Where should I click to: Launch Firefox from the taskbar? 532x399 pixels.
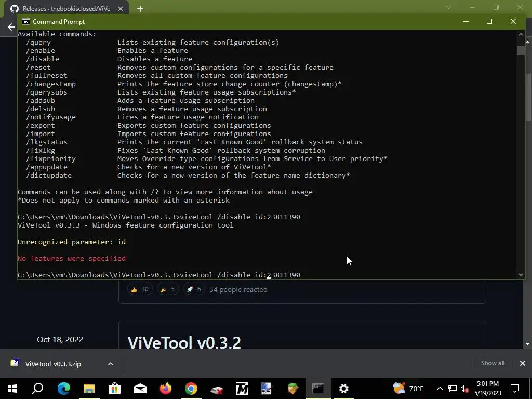pos(166,389)
